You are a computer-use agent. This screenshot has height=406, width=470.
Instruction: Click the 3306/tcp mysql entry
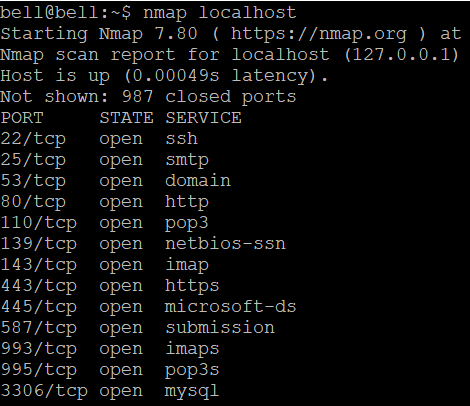pos(110,391)
